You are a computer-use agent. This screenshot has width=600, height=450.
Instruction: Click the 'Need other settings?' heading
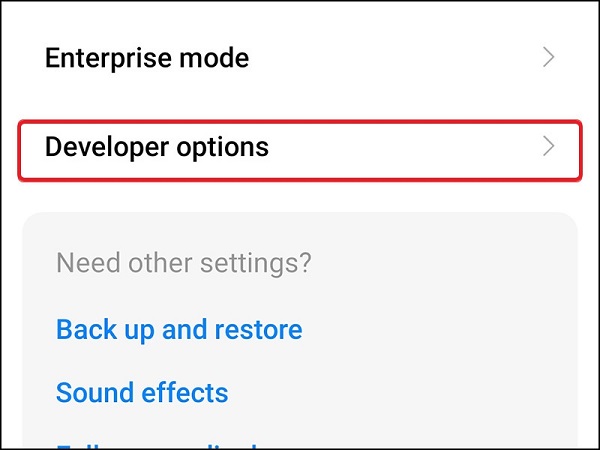click(x=184, y=264)
